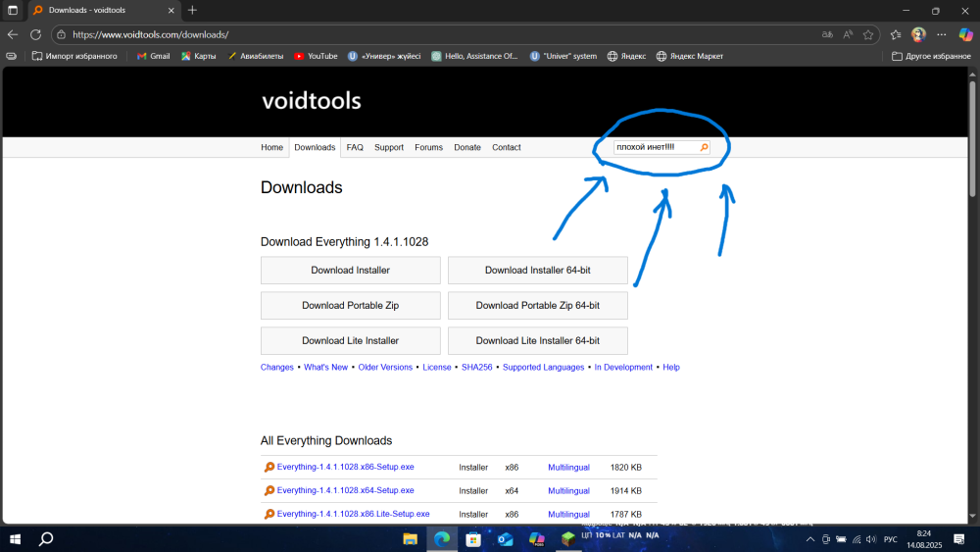This screenshot has height=552, width=980.
Task: Open File Explorer from taskbar
Action: [x=410, y=539]
